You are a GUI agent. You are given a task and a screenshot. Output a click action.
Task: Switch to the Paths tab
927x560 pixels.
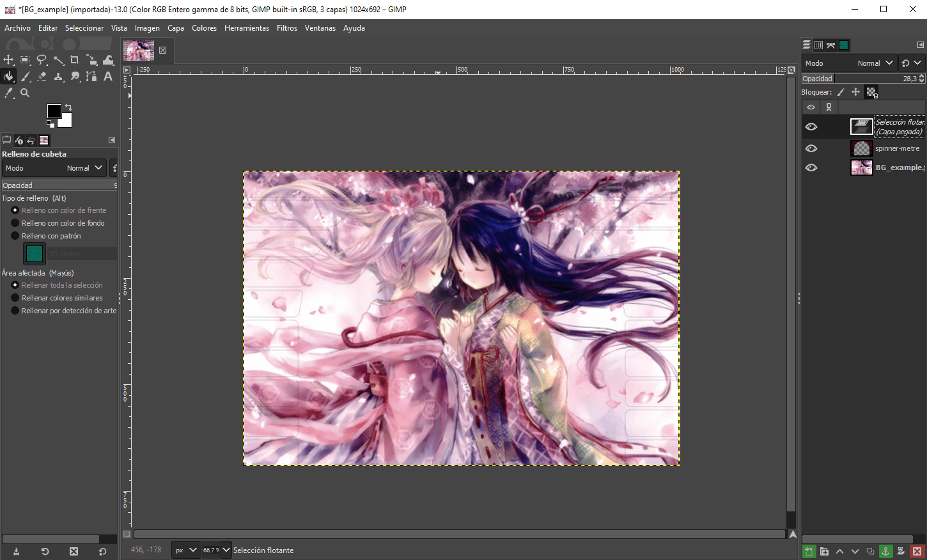coord(830,45)
